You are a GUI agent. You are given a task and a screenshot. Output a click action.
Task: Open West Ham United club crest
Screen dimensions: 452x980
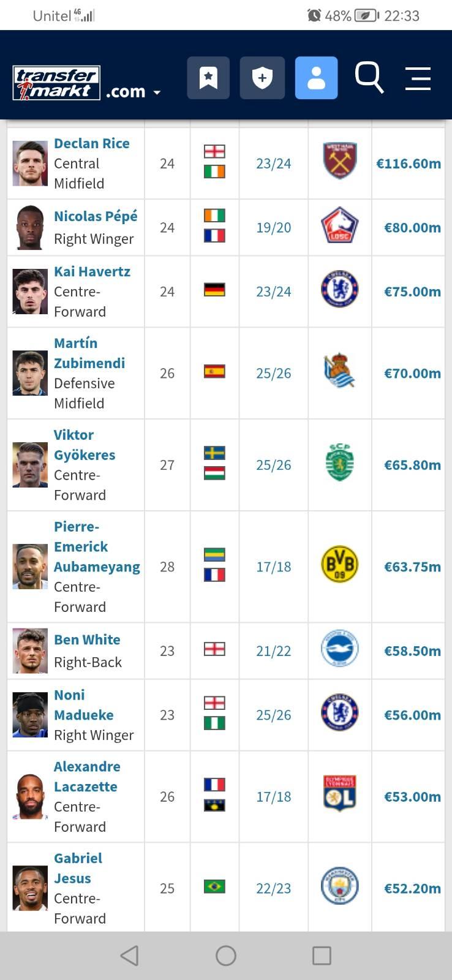click(340, 161)
